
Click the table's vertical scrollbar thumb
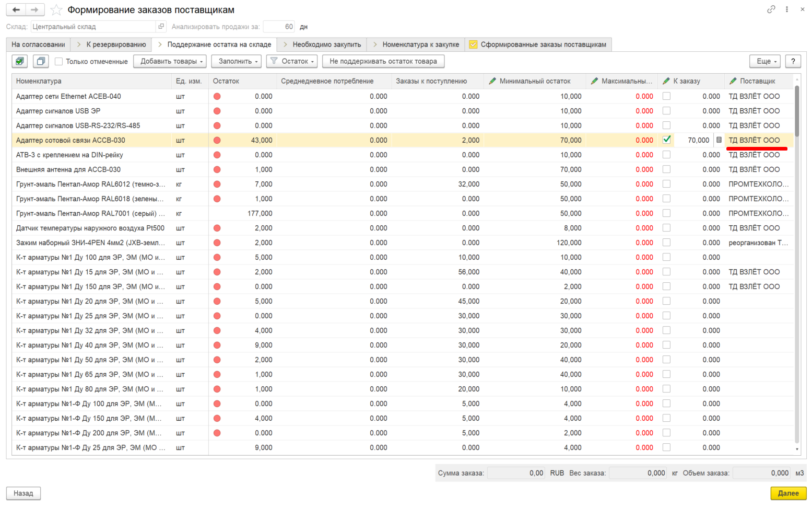pos(797,111)
